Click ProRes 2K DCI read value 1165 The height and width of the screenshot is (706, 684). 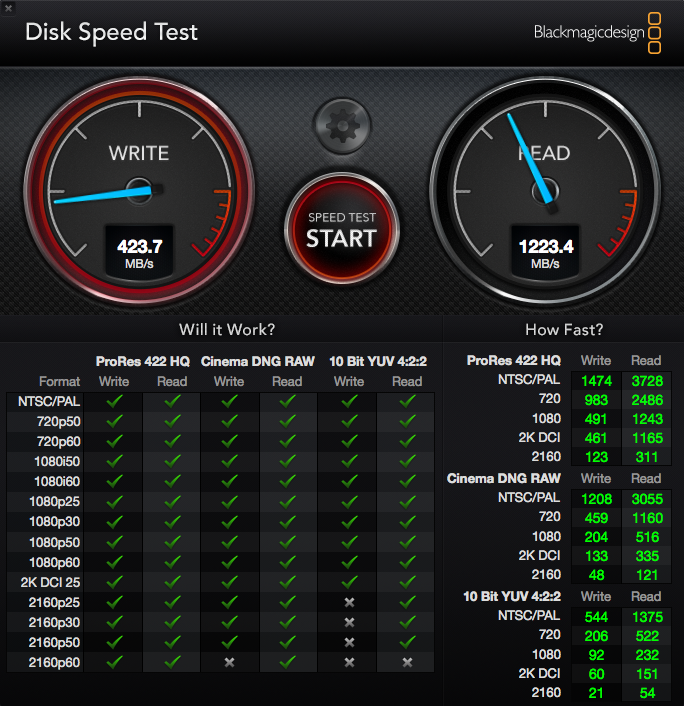click(x=647, y=438)
